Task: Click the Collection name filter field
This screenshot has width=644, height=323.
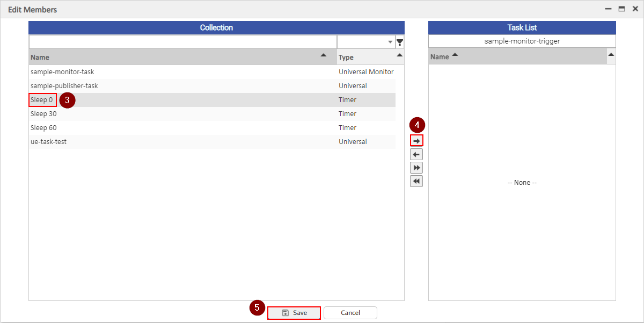Action: [x=182, y=42]
